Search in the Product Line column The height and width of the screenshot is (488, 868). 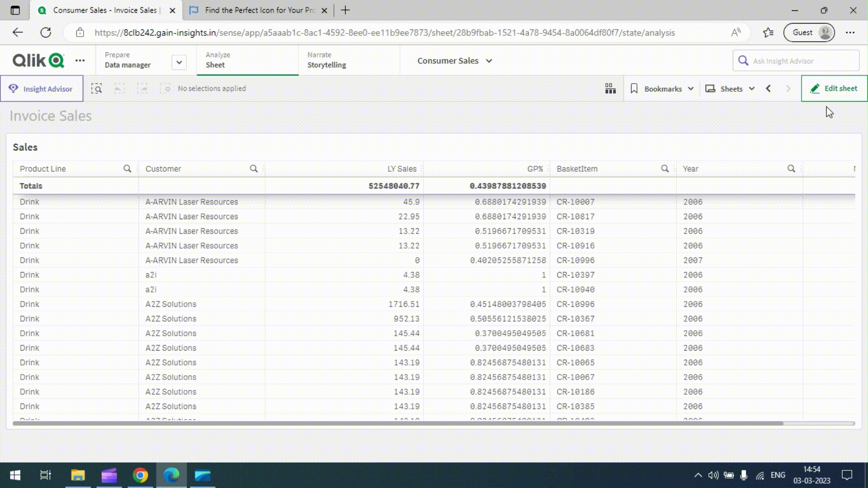pyautogui.click(x=127, y=169)
